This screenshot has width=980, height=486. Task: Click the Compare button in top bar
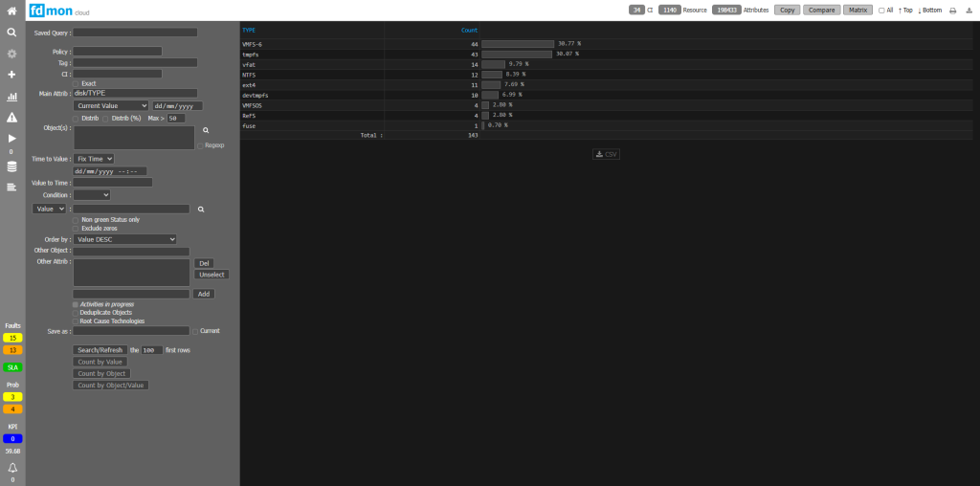click(821, 10)
